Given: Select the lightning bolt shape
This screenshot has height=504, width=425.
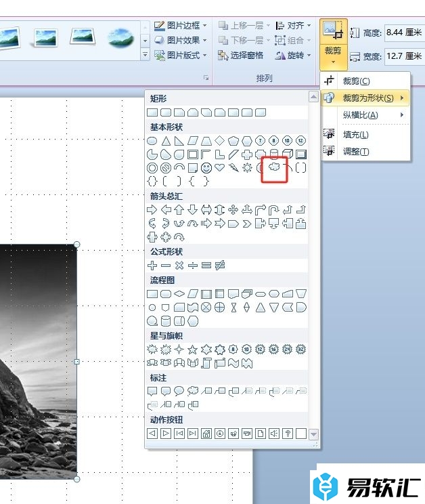Looking at the screenshot, I should coord(233,167).
